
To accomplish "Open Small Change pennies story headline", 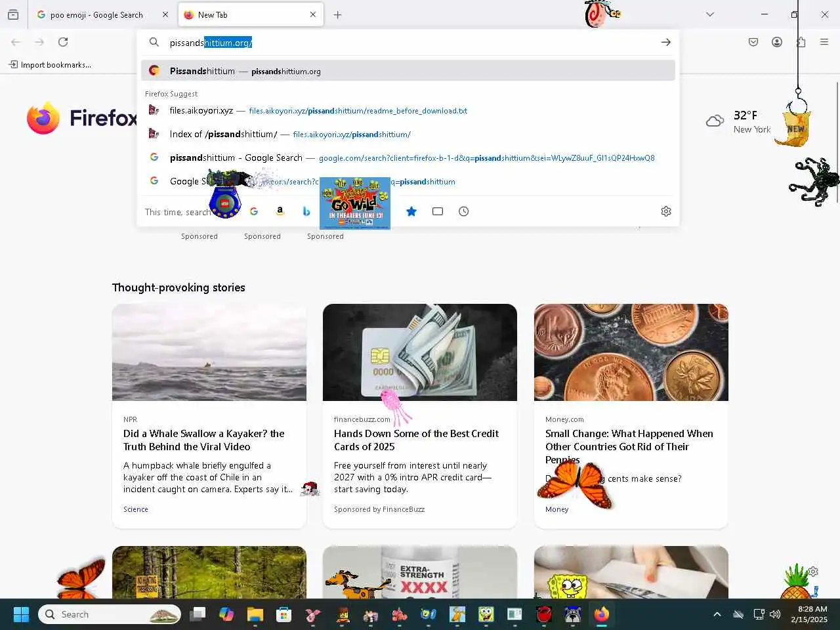I will tap(629, 446).
